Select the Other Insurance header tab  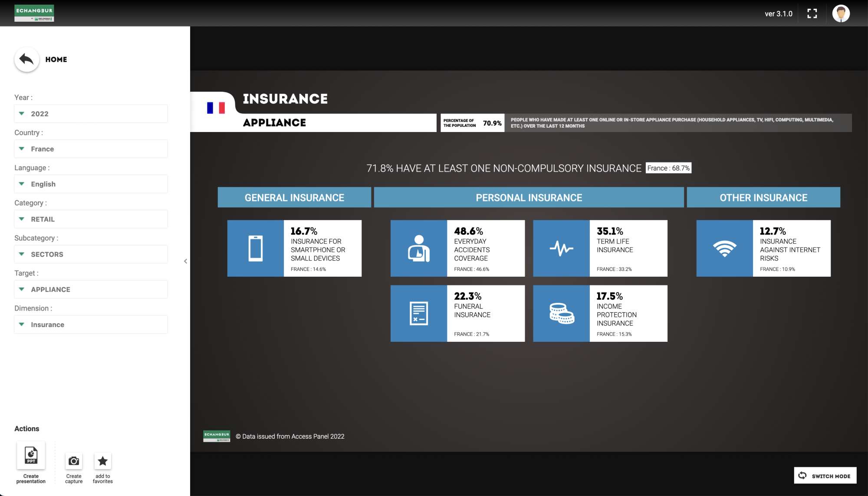pyautogui.click(x=763, y=198)
